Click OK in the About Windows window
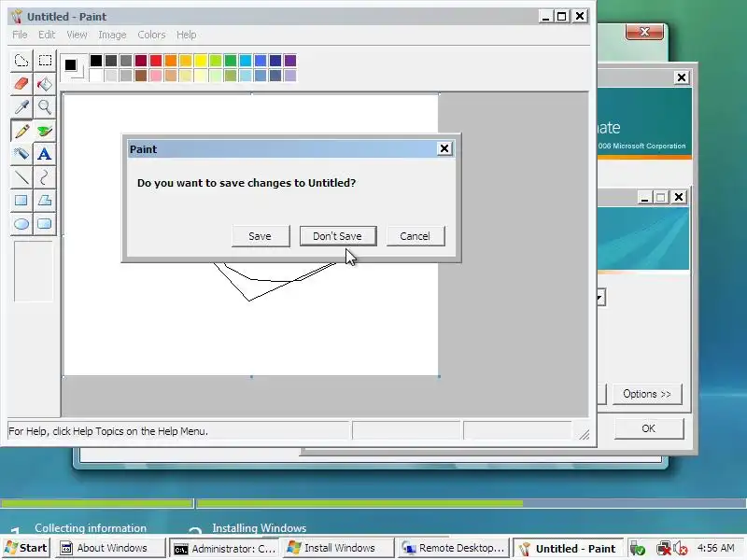Image resolution: width=747 pixels, height=560 pixels. click(648, 428)
